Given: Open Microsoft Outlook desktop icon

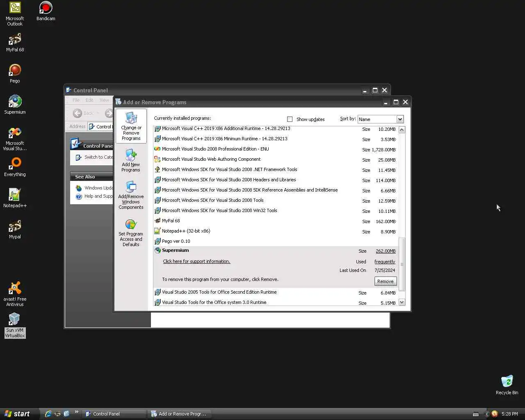Looking at the screenshot, I should [15, 14].
